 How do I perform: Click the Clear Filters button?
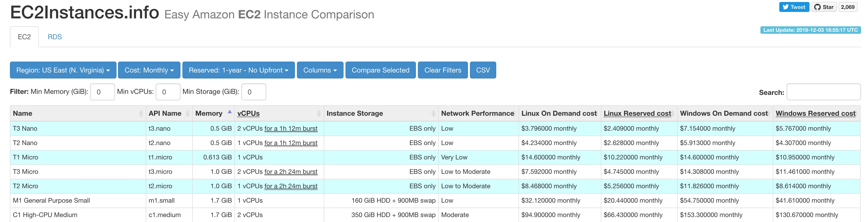click(x=442, y=70)
